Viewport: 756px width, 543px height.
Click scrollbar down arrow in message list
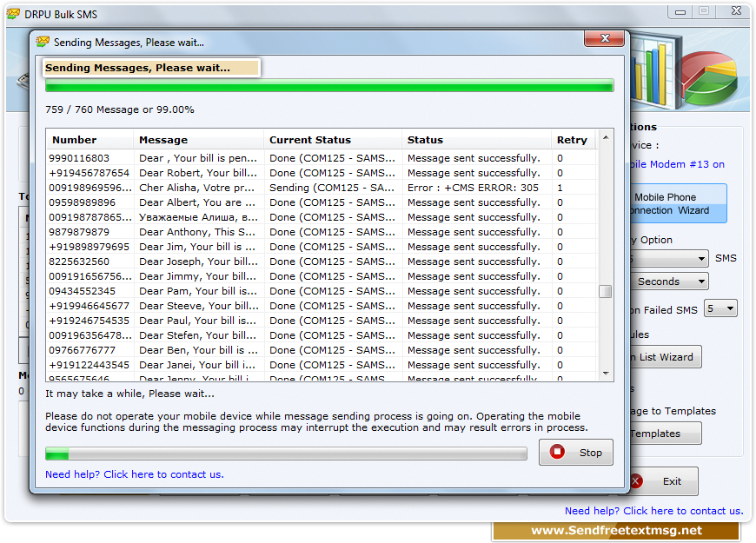[x=606, y=374]
